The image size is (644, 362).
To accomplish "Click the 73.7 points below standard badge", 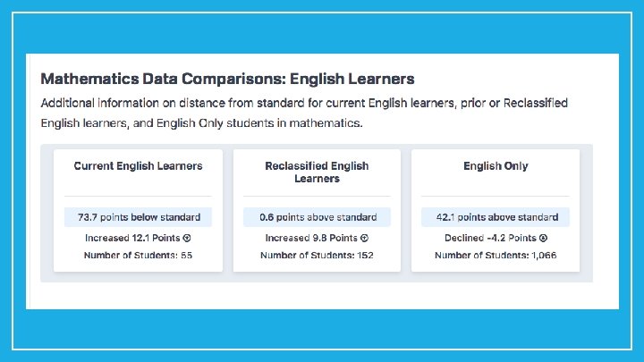I will pos(138,217).
